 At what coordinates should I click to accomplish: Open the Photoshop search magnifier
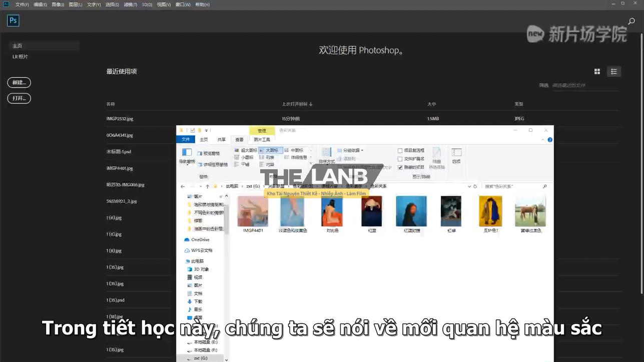[631, 21]
